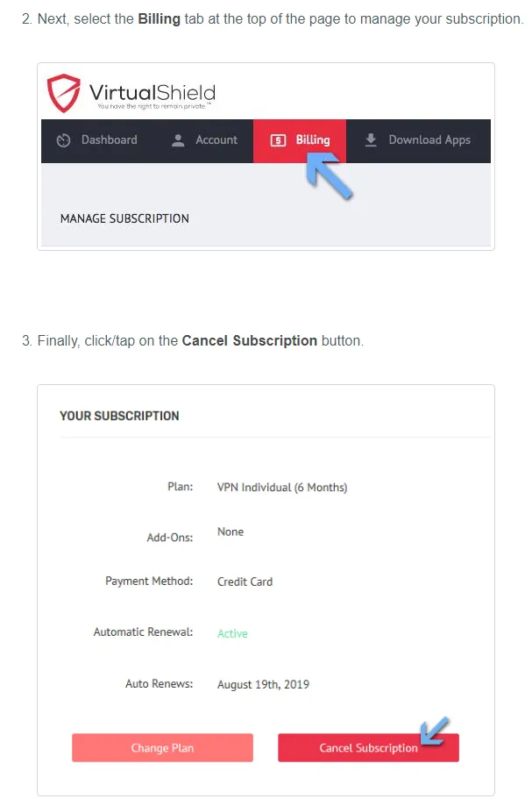Image resolution: width=532 pixels, height=799 pixels.
Task: Click the VirtualShield red shield logo
Action: 64,93
